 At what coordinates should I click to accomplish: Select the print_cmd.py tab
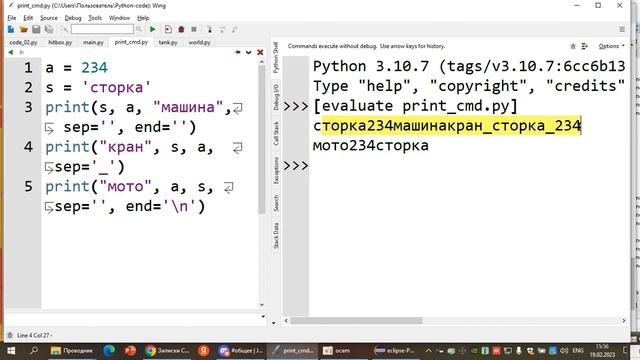click(131, 42)
